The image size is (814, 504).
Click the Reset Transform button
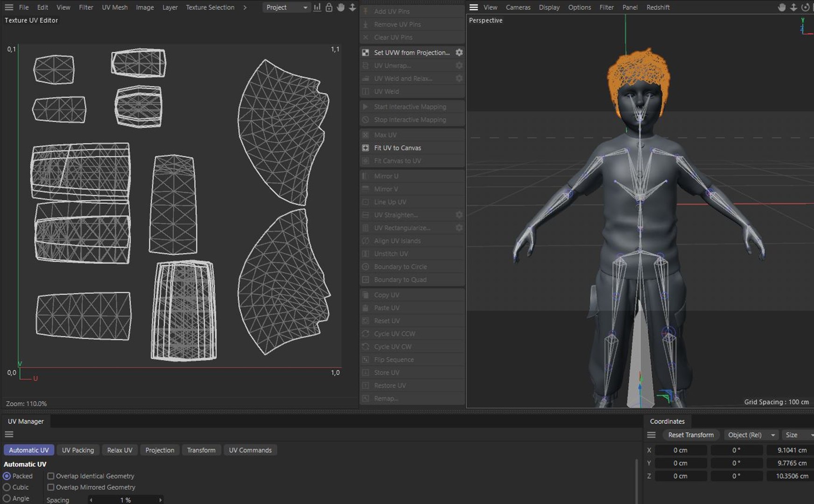pos(691,435)
